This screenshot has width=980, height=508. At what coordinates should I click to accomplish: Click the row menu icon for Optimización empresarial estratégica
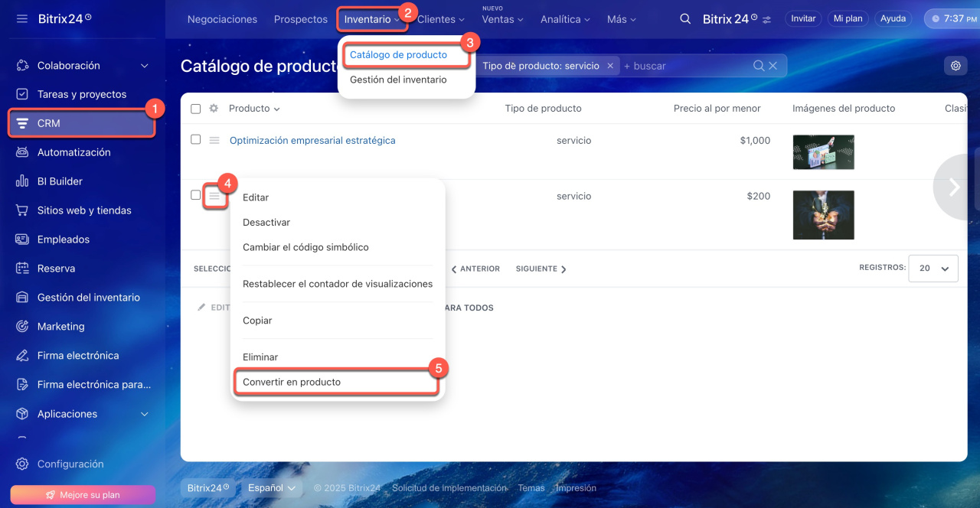[x=214, y=140]
